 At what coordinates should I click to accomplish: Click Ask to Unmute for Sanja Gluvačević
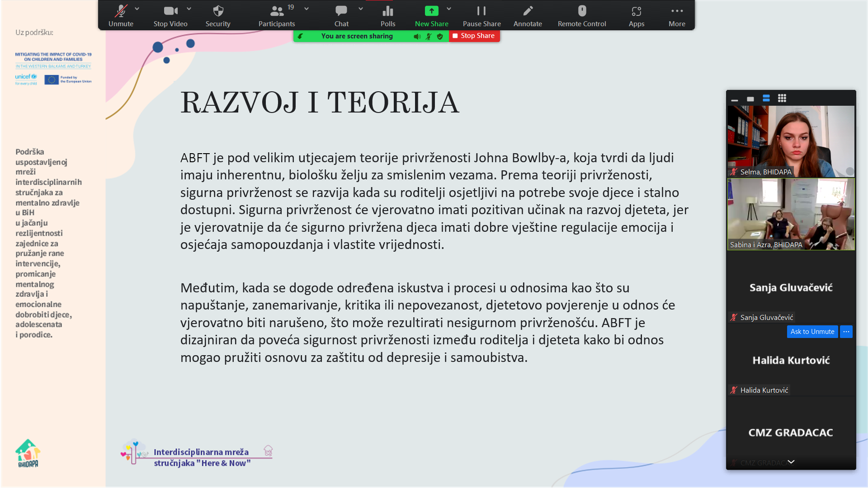(x=812, y=332)
